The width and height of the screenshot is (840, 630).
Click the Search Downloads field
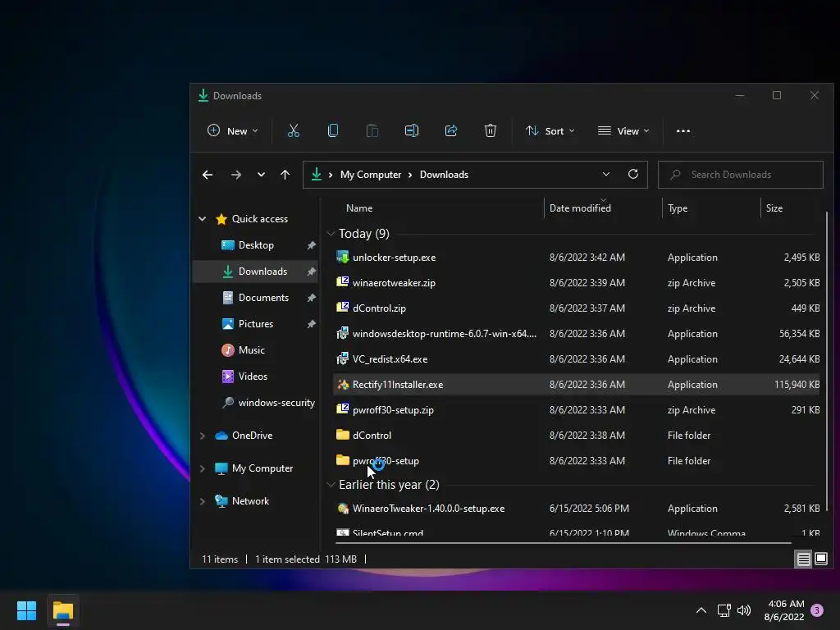click(741, 175)
